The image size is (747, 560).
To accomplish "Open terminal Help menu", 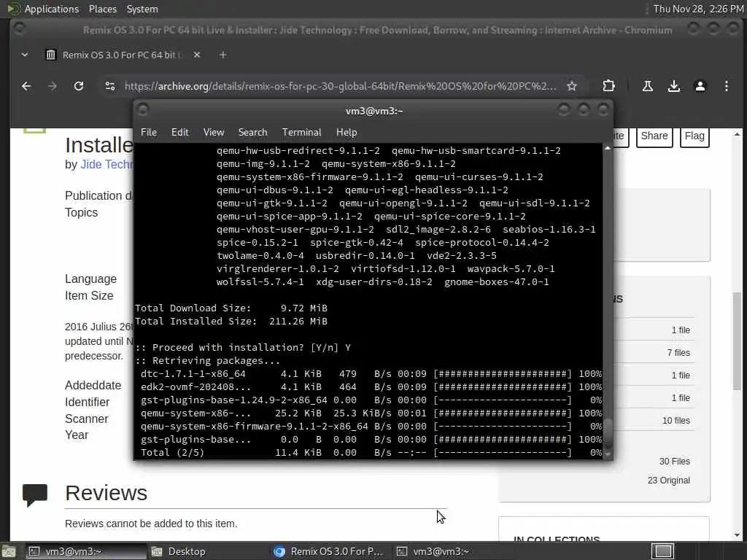I will click(x=347, y=133).
